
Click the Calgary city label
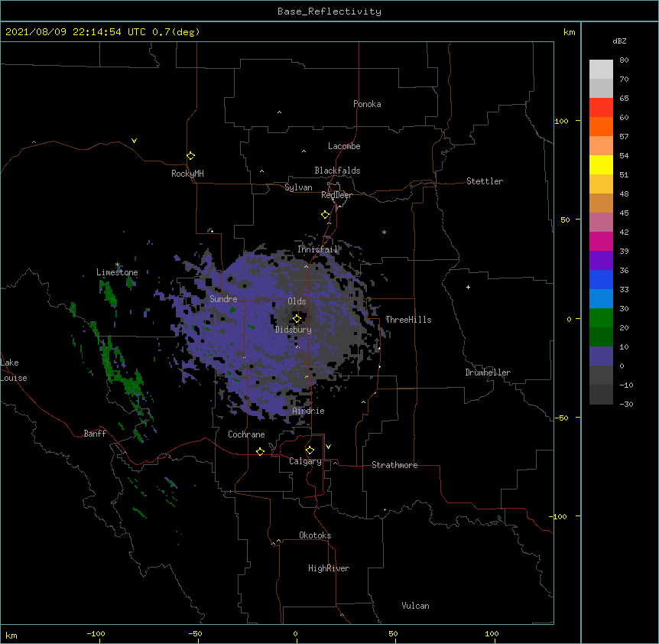click(x=305, y=461)
